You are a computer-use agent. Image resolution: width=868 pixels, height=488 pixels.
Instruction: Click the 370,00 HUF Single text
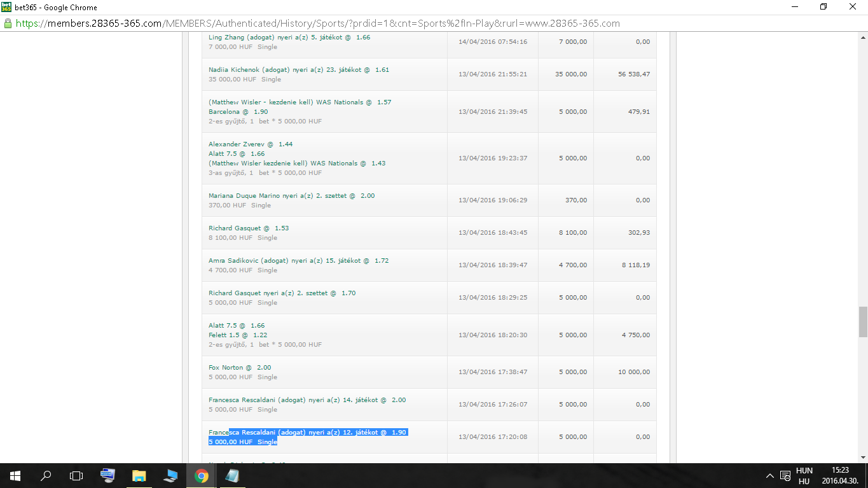click(x=240, y=206)
